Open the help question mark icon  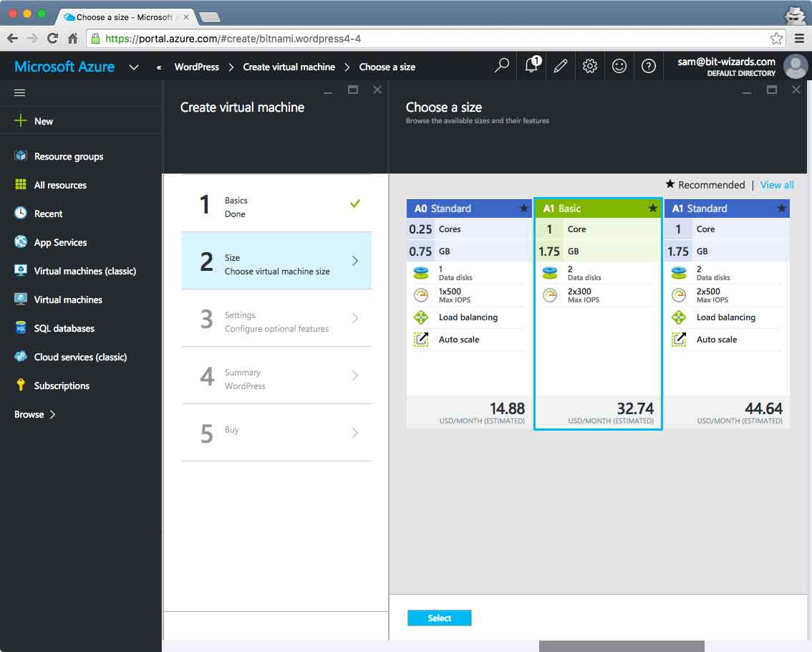click(x=648, y=66)
